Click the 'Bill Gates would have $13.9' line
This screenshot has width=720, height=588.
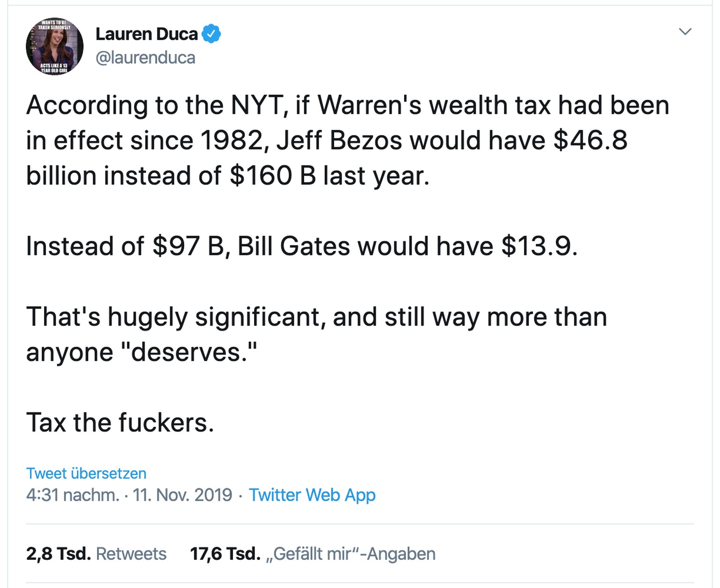[407, 246]
